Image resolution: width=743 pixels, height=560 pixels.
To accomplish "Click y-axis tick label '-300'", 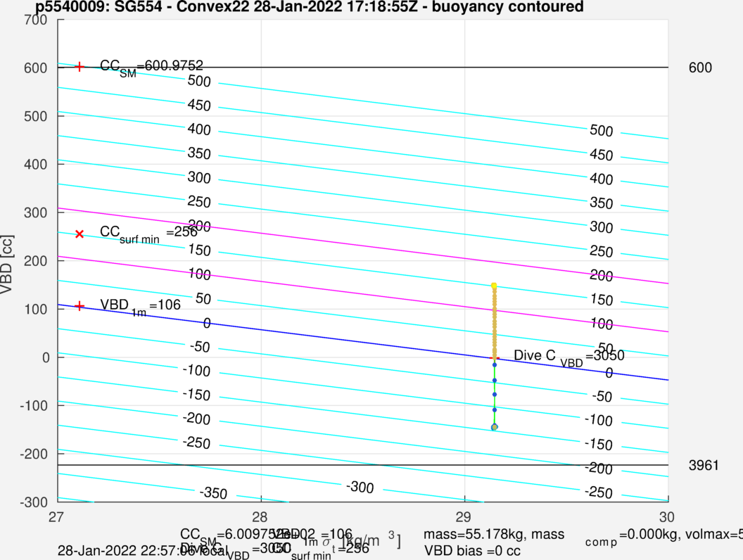I will (34, 502).
